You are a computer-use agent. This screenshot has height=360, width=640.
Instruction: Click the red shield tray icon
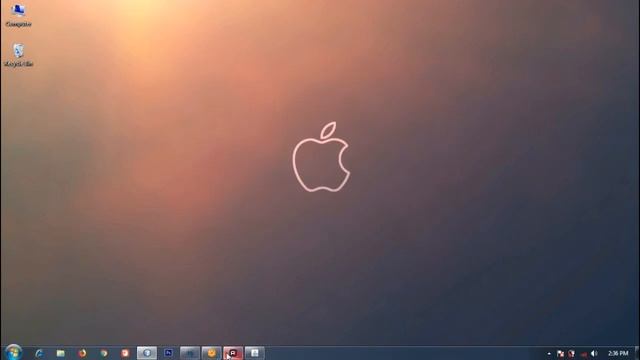coord(571,353)
